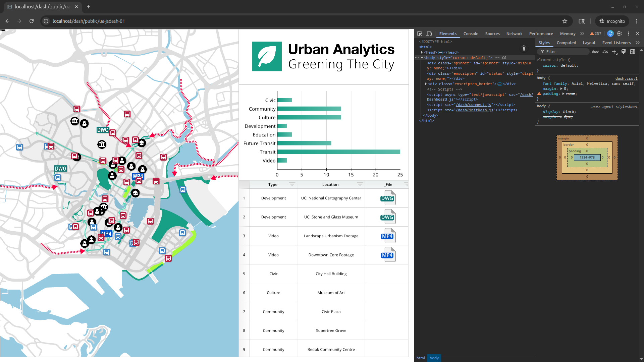Toggle the :hov element state panel
This screenshot has width=644, height=362.
[x=595, y=52]
